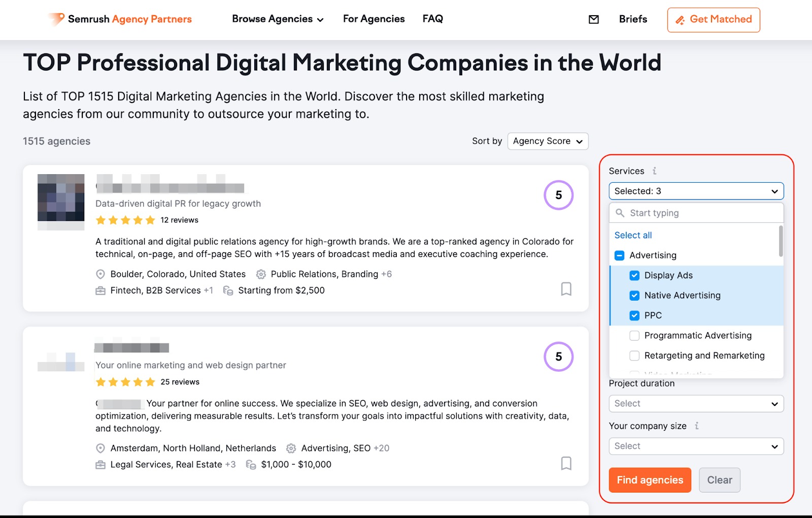This screenshot has height=518, width=812.
Task: Open the Your company size dropdown
Action: 696,446
